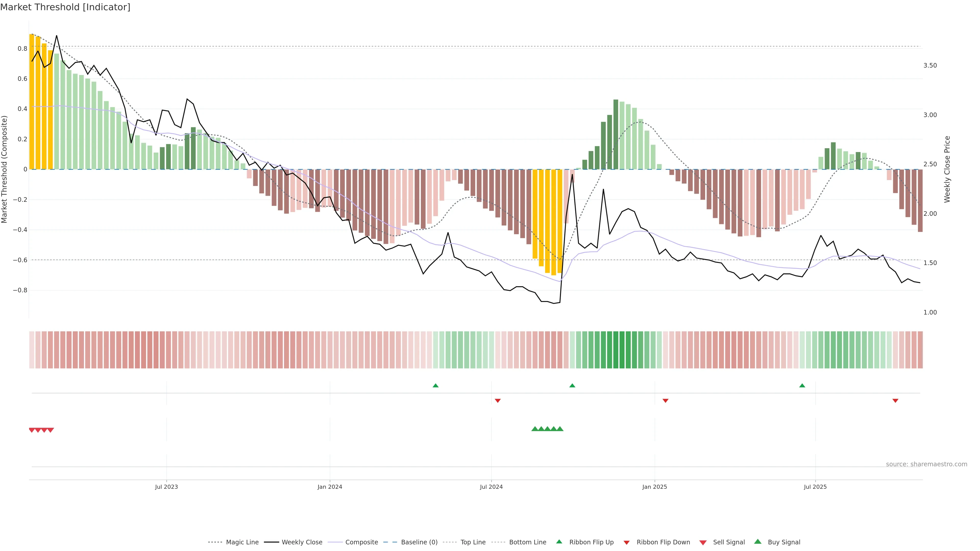Click the source: sharemaestro.com text
The width and height of the screenshot is (980, 551).
926,464
